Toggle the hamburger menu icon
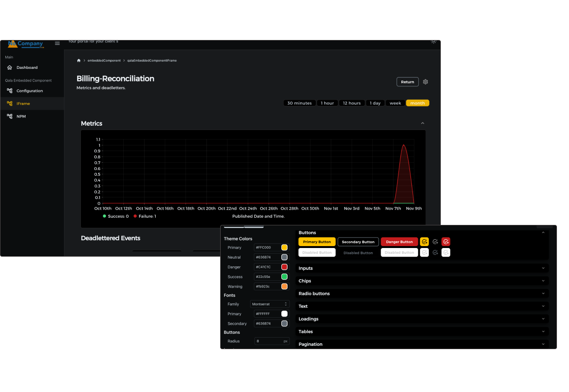 click(57, 43)
